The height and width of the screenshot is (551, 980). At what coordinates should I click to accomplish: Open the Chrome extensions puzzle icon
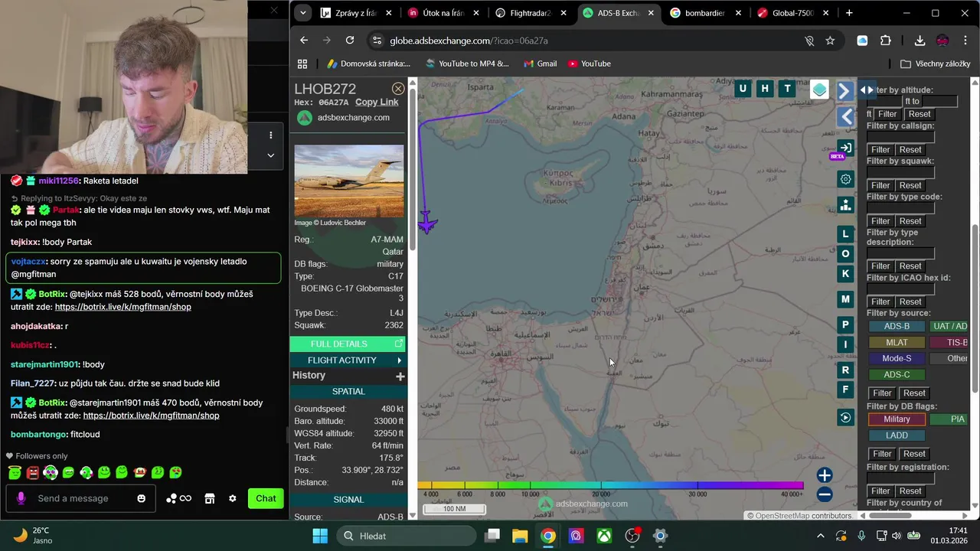tap(886, 41)
